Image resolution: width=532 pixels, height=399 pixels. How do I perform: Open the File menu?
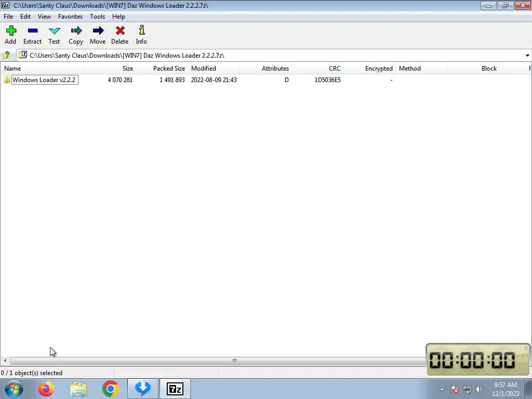pos(8,16)
